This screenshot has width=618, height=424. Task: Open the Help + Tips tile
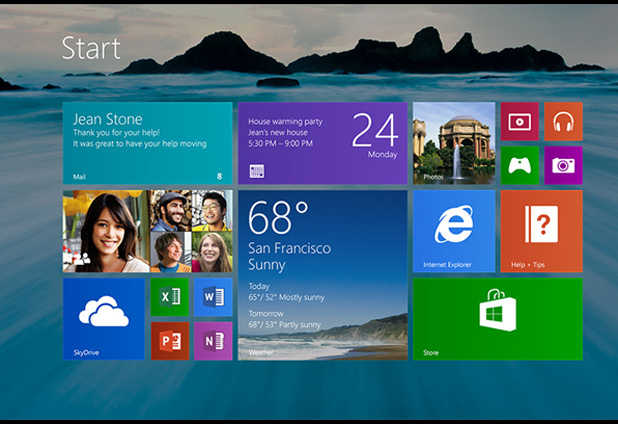[541, 231]
